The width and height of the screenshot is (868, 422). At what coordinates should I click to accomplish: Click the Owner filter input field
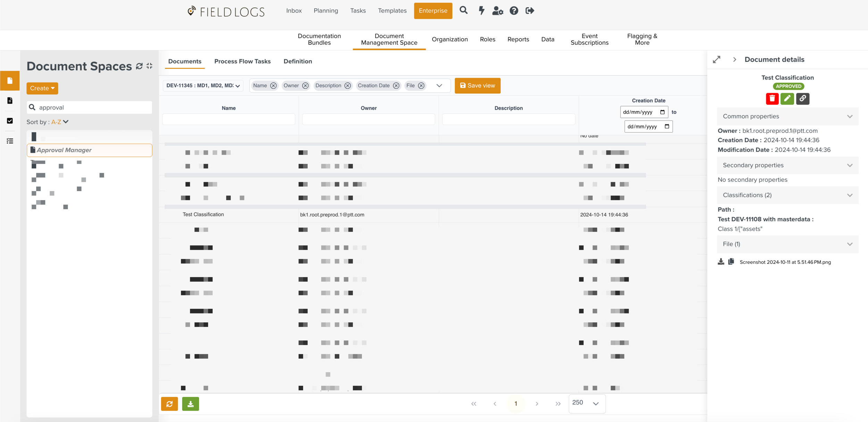[x=368, y=119]
